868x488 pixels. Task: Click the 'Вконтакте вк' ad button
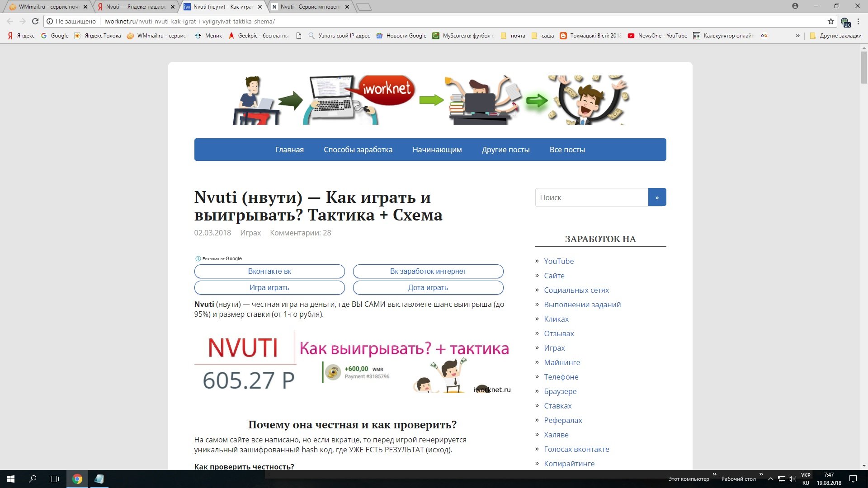point(269,271)
